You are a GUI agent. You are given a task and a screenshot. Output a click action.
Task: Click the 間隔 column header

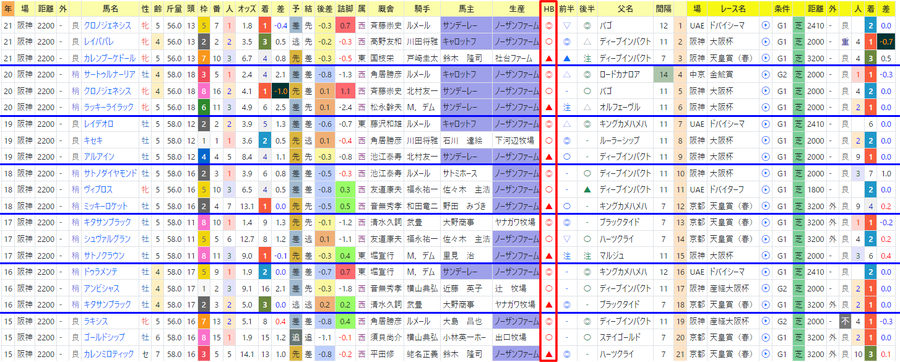(664, 9)
